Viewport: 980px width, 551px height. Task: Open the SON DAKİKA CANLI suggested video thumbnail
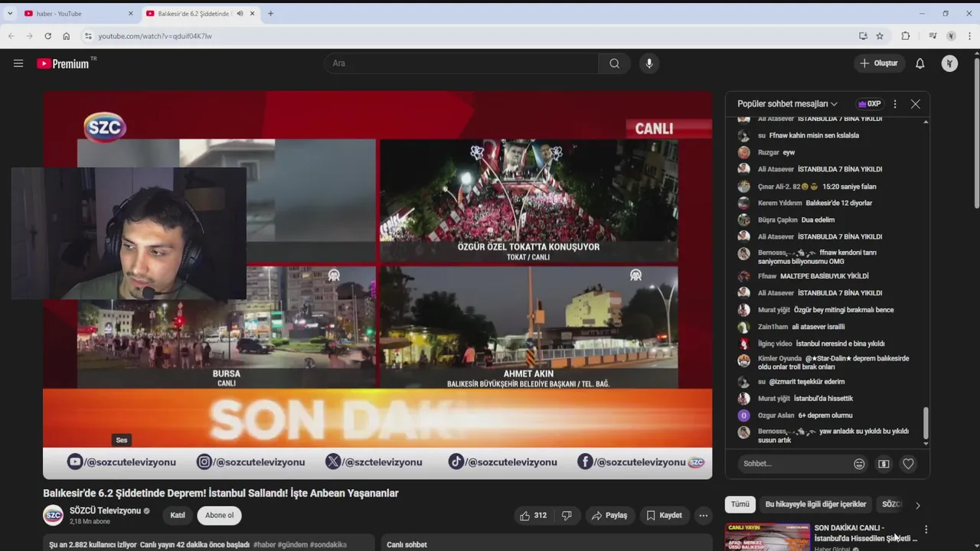click(767, 537)
